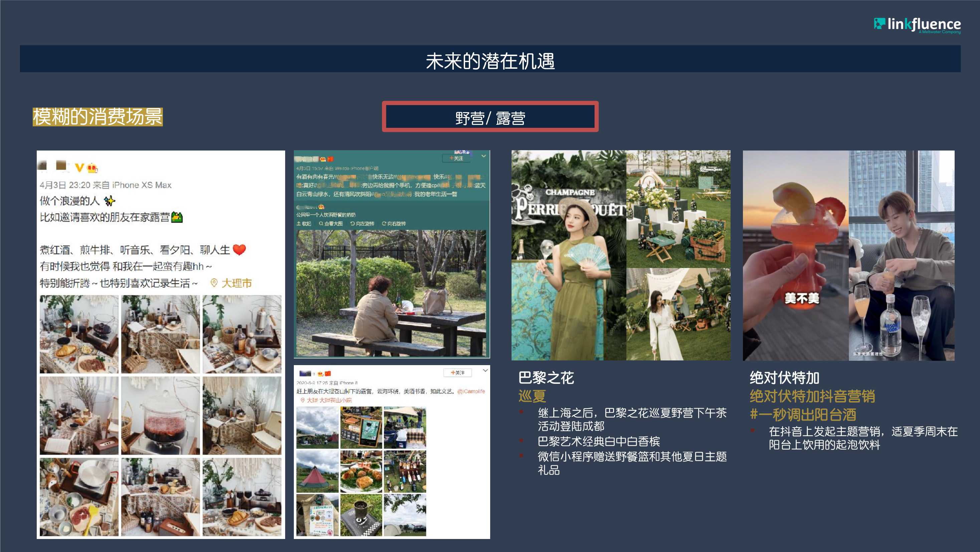980x552 pixels.
Task: Open the @iCamplife mention link
Action: tap(471, 391)
